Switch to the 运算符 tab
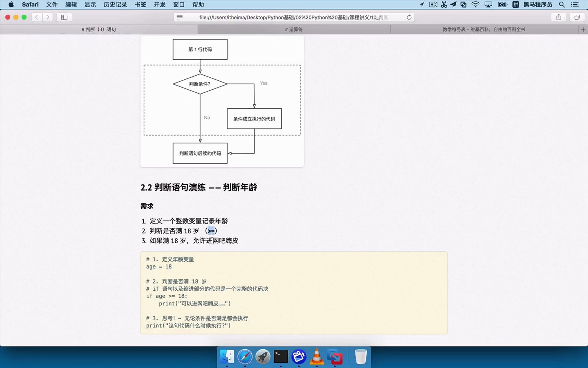588x368 pixels. 293,29
